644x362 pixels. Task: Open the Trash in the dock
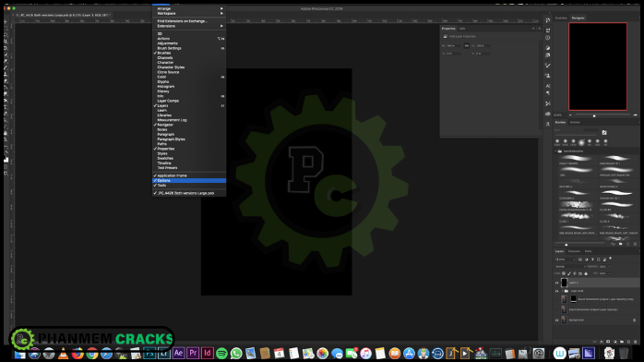624,354
